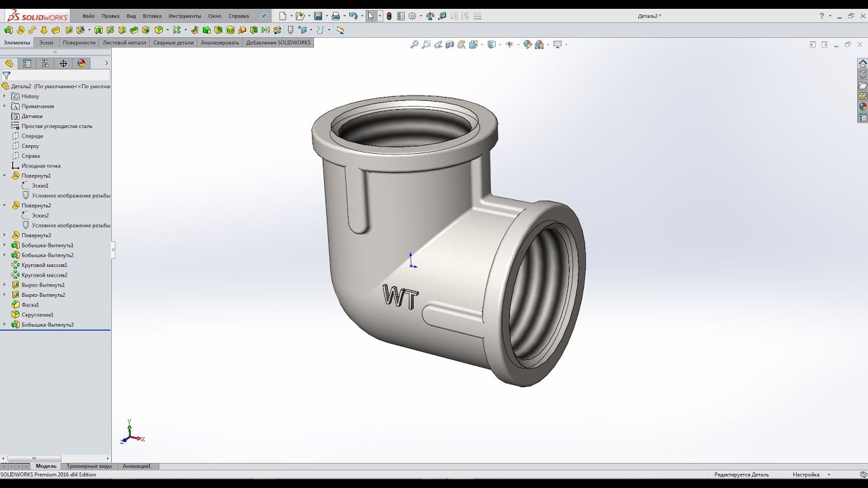Open the Анимация1 bottom tab

point(137,466)
